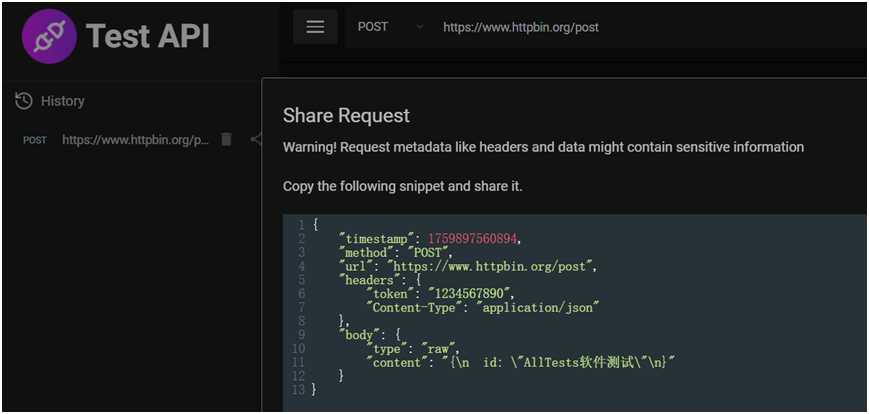The width and height of the screenshot is (869, 414).
Task: Click the token value 1234567890
Action: tap(470, 293)
